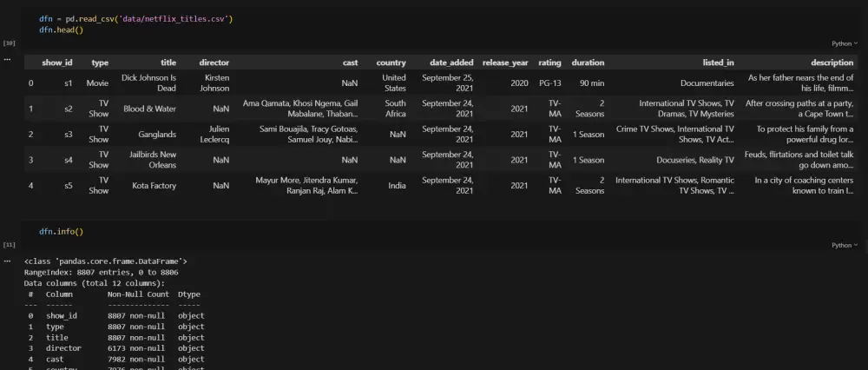Open Python language picker on dfn.info() cell
This screenshot has width=868, height=370.
click(x=845, y=245)
